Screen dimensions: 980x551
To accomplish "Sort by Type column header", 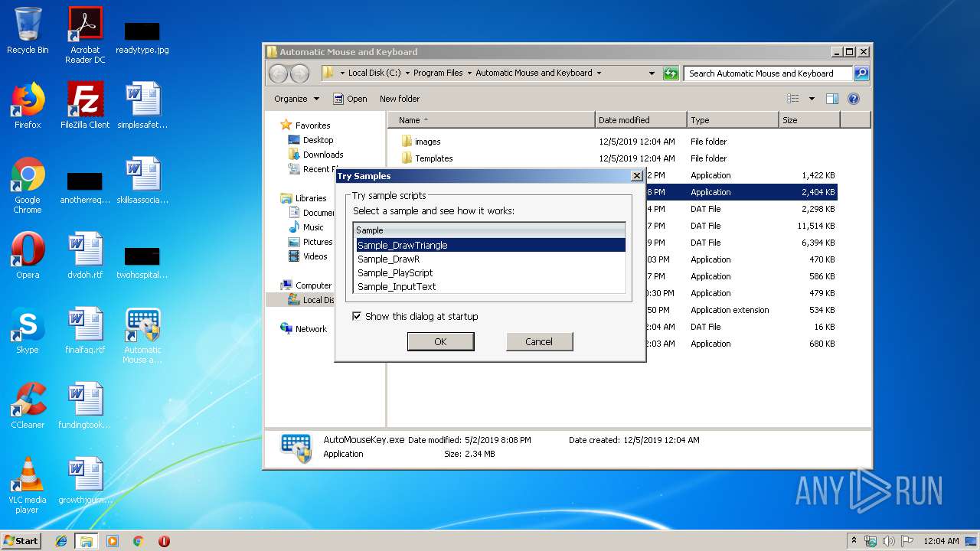I will pos(733,120).
